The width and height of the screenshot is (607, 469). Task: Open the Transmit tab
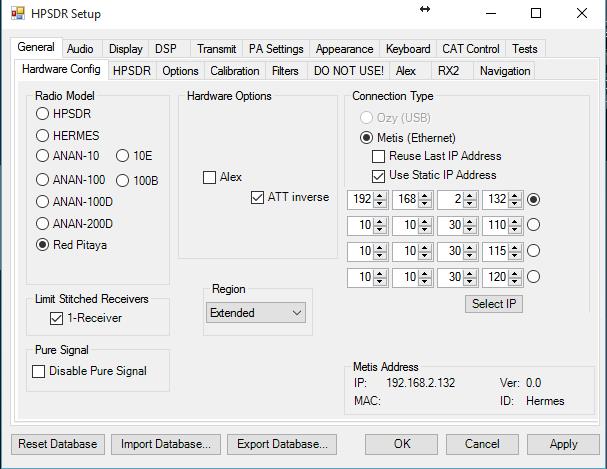pyautogui.click(x=216, y=49)
